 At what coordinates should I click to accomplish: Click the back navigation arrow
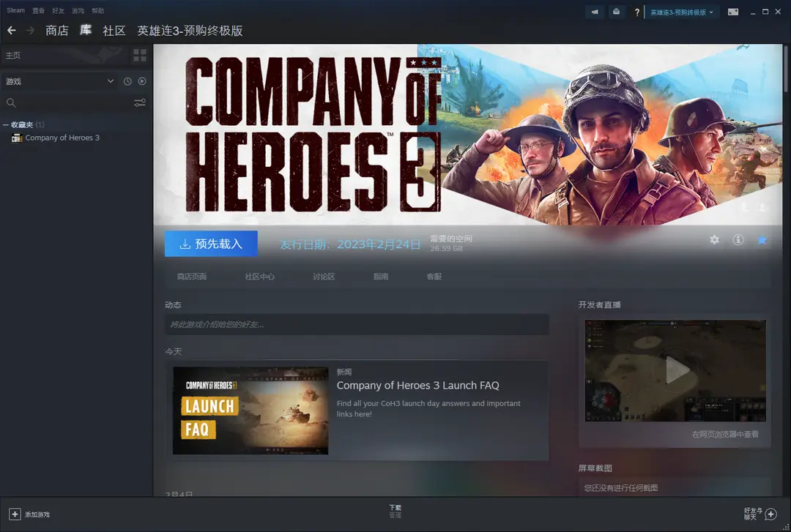[11, 31]
